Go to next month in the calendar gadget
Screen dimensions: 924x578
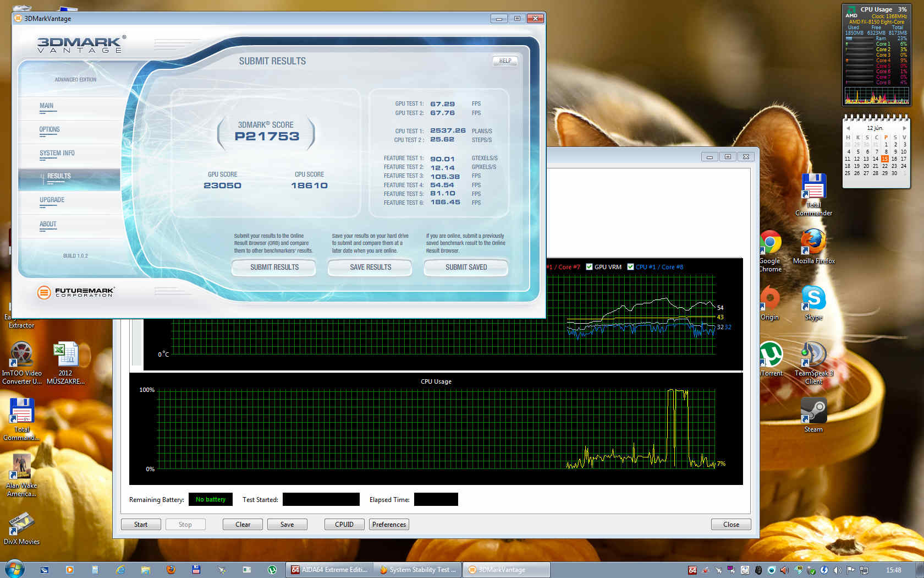tap(904, 128)
